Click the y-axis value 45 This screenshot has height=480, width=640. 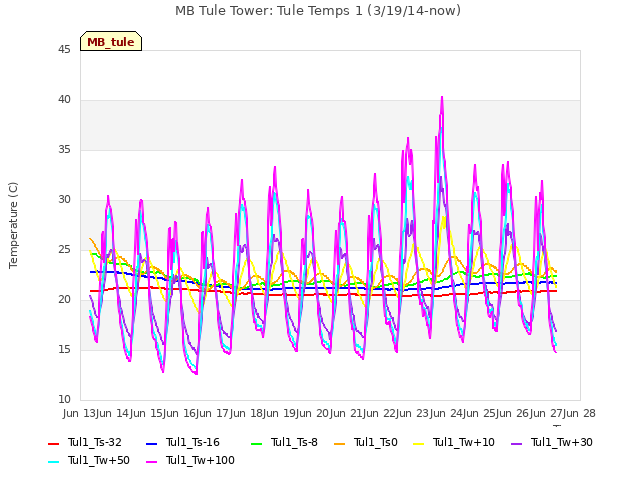pyautogui.click(x=64, y=50)
